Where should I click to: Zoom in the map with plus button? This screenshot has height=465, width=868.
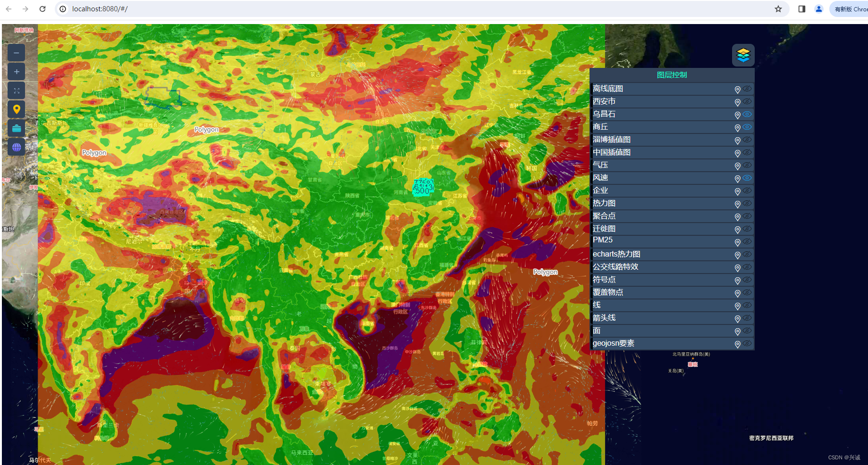point(17,72)
